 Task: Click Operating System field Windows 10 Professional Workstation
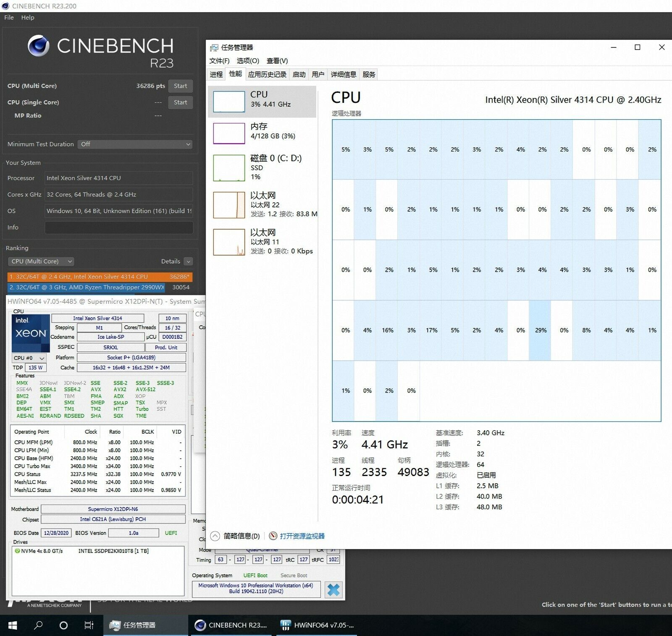coord(256,589)
